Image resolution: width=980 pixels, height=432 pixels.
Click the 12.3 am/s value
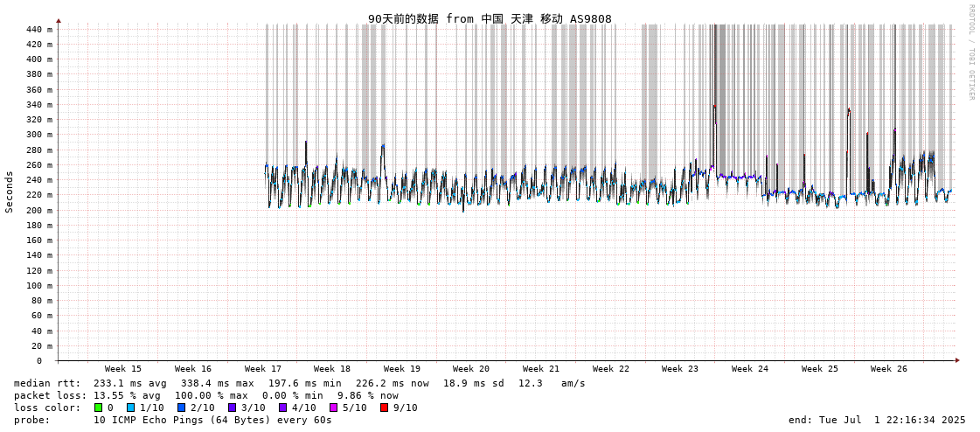(552, 383)
